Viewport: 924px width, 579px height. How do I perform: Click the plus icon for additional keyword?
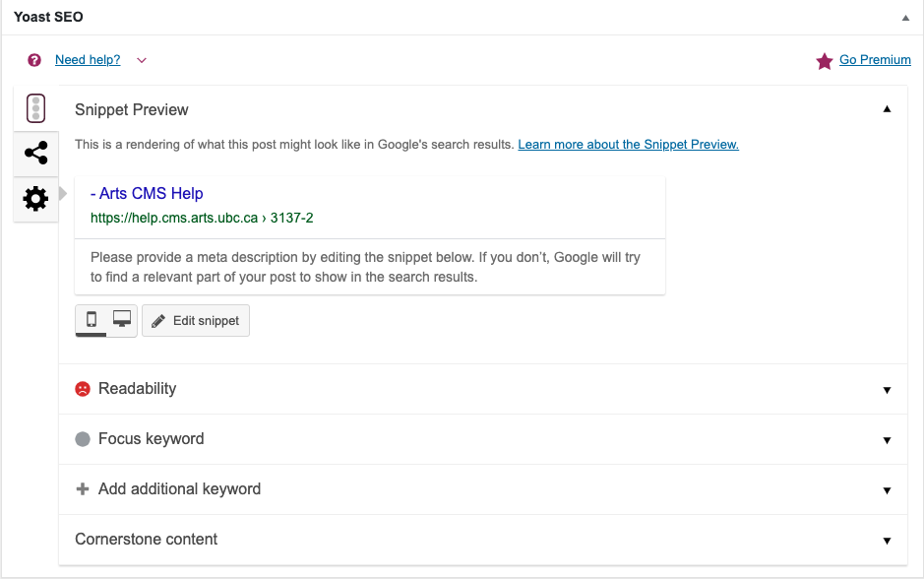tap(83, 489)
